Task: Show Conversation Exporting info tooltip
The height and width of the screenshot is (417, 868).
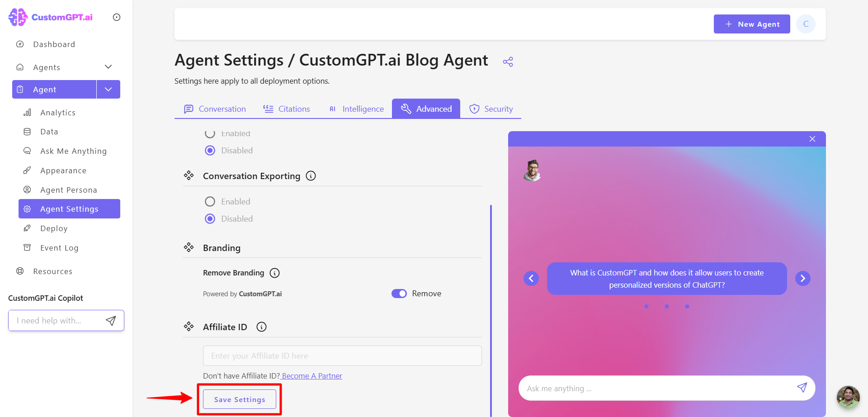Action: (311, 176)
